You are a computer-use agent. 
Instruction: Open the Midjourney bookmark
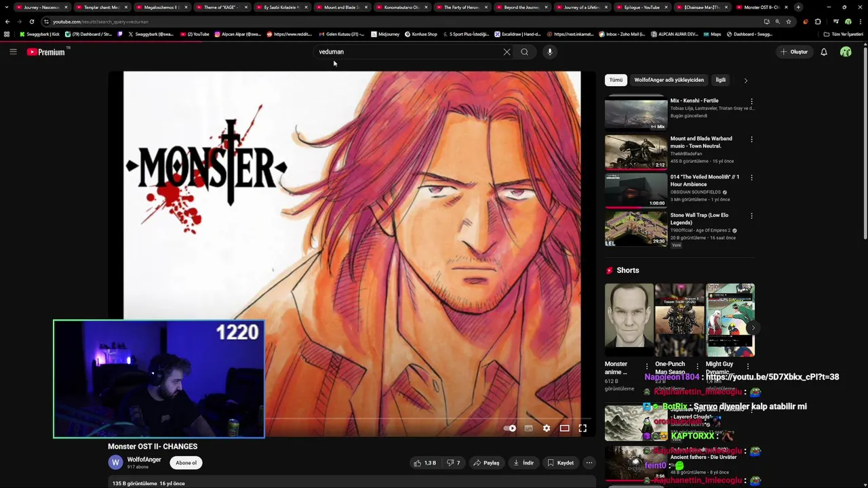coord(384,34)
